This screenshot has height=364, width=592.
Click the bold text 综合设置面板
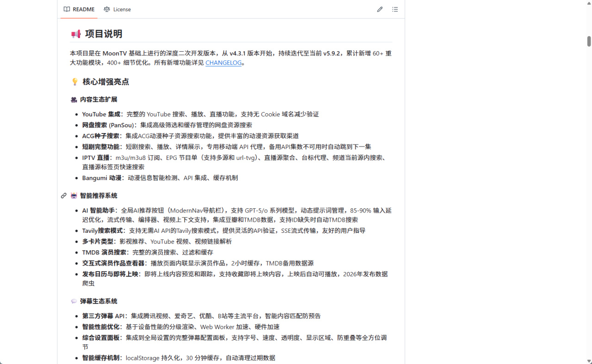click(101, 338)
